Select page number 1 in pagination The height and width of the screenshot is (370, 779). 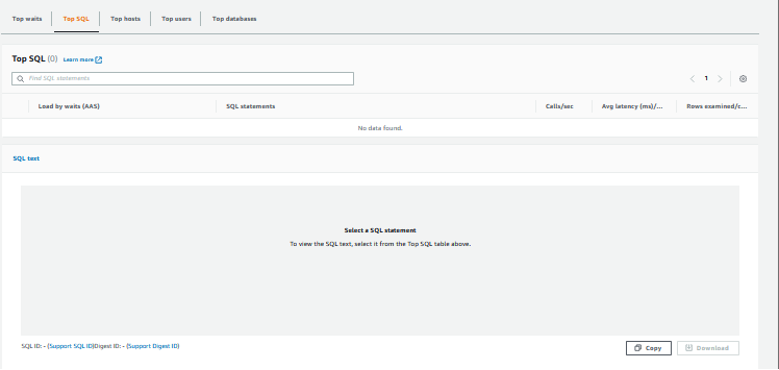706,78
